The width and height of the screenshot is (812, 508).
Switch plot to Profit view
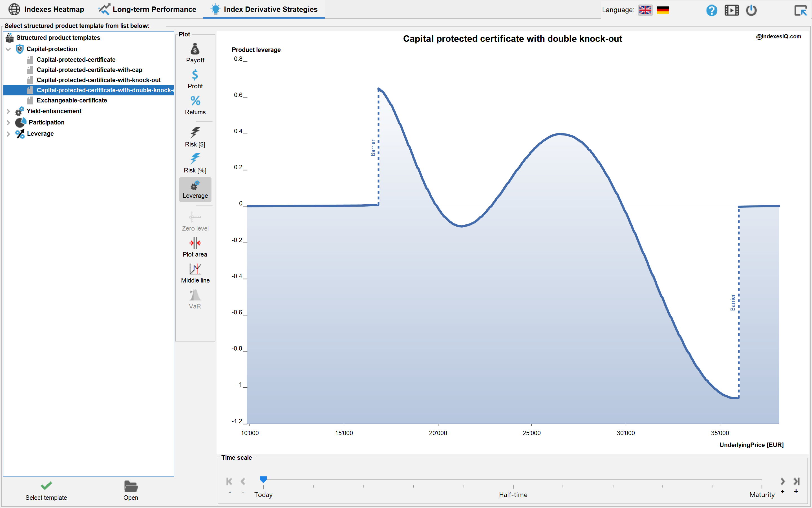click(x=195, y=79)
